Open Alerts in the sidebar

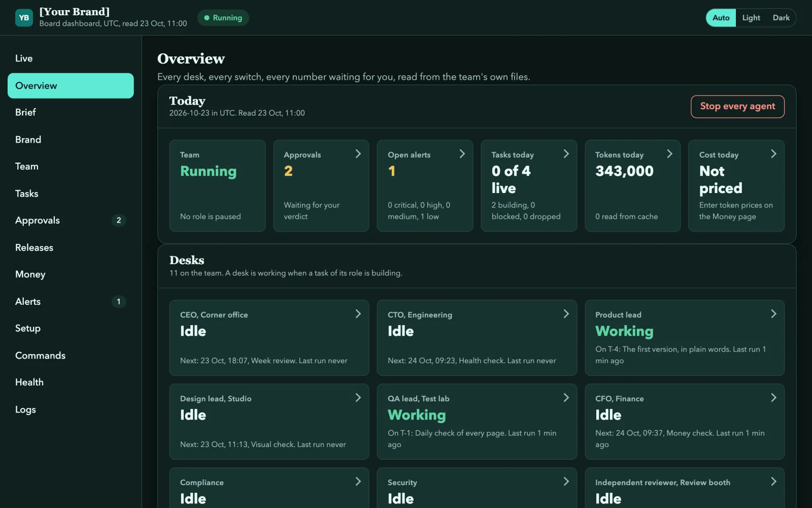[71, 301]
